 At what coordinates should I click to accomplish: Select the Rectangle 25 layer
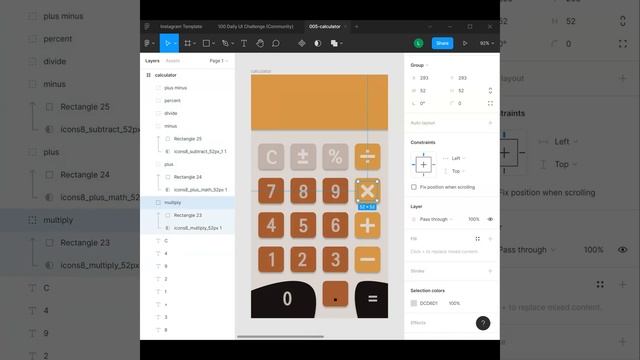pyautogui.click(x=187, y=139)
